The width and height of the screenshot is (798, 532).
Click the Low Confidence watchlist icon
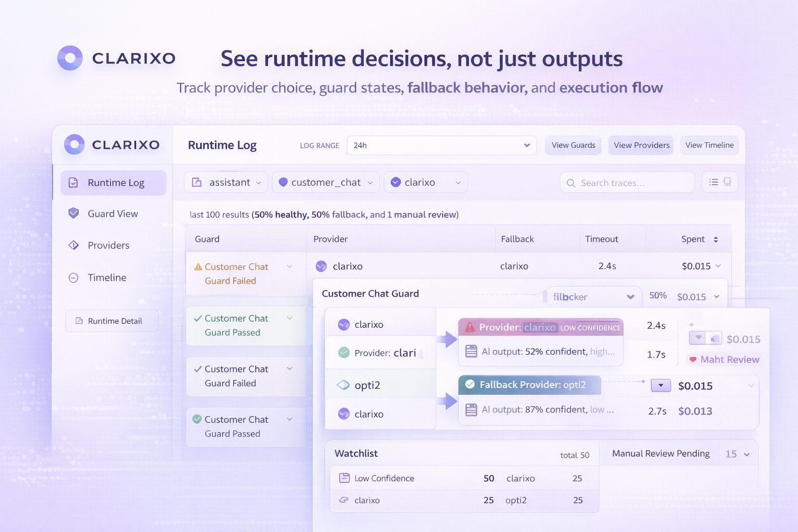pos(344,478)
